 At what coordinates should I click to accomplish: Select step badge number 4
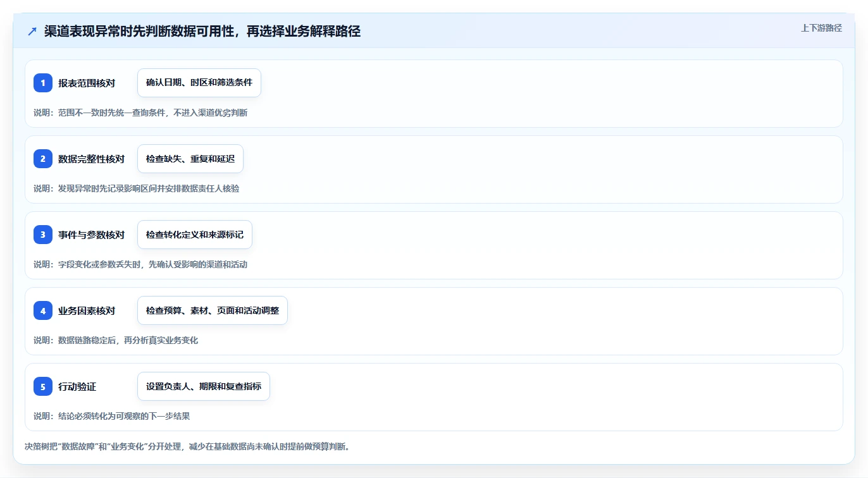(43, 310)
